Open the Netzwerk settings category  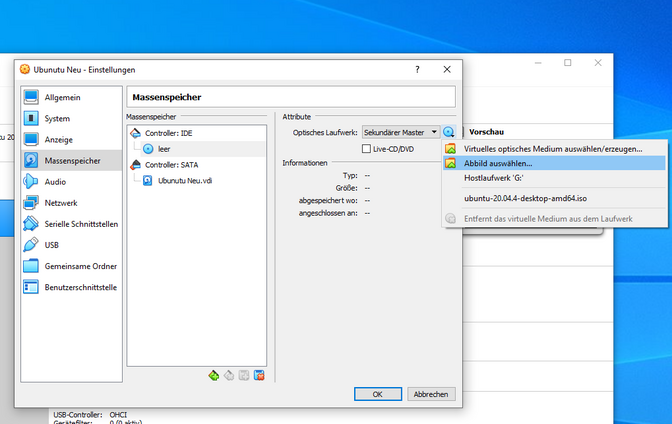[61, 203]
